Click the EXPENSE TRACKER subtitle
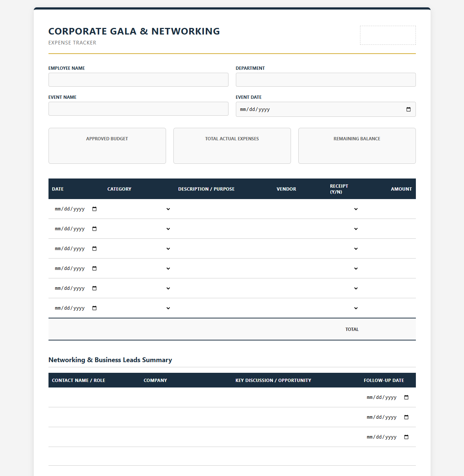This screenshot has width=464, height=476. click(x=72, y=43)
